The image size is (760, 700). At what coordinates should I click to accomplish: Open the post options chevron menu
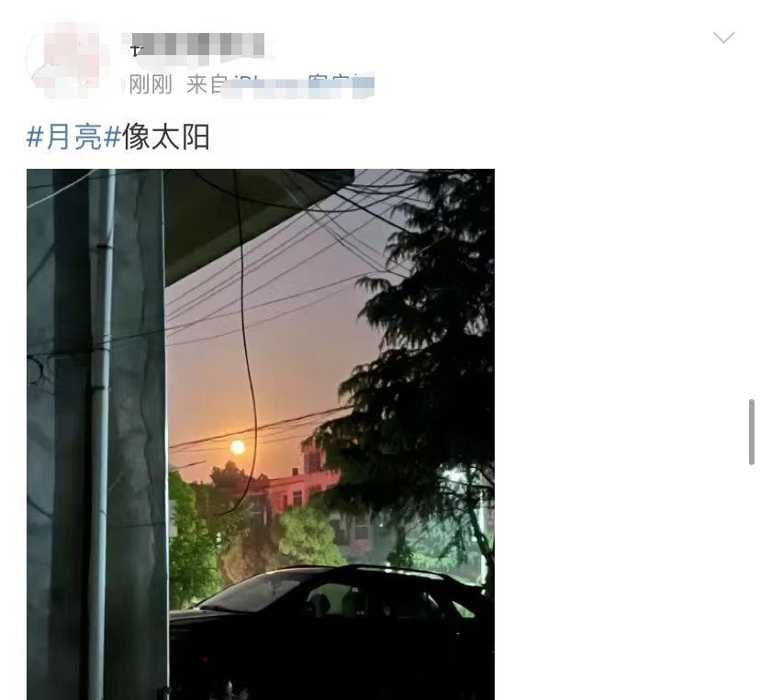(723, 38)
